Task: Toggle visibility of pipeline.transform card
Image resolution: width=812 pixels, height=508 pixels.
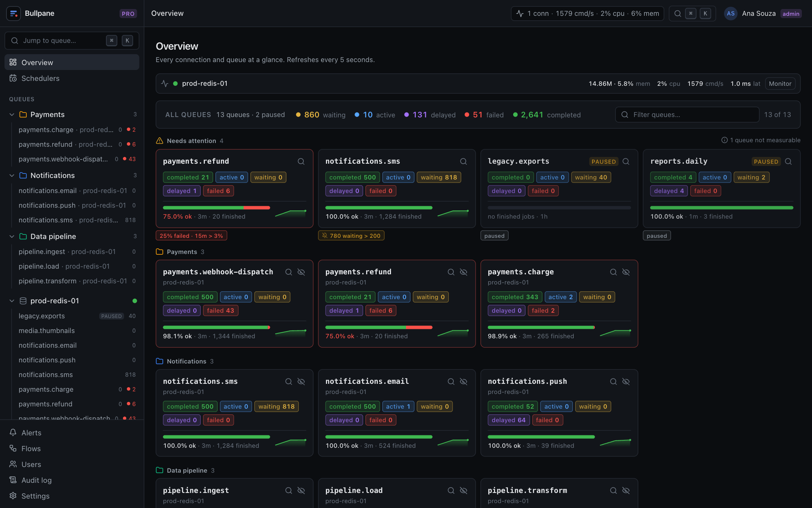Action: pos(626,491)
